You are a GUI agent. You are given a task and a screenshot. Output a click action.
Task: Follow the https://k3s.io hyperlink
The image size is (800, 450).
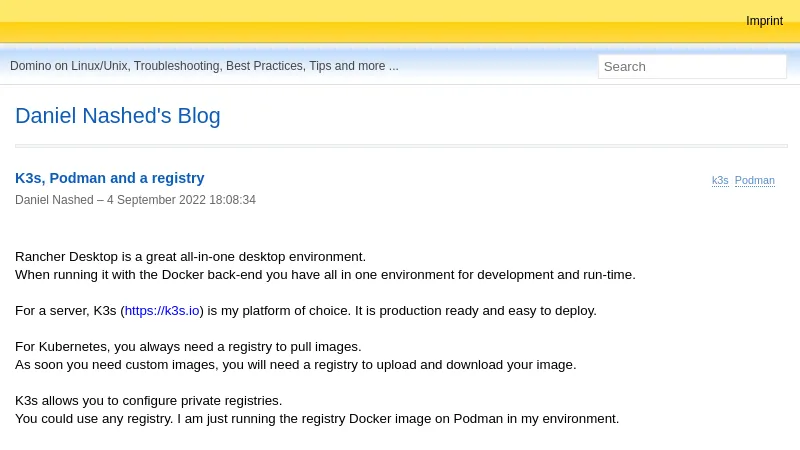pos(162,311)
